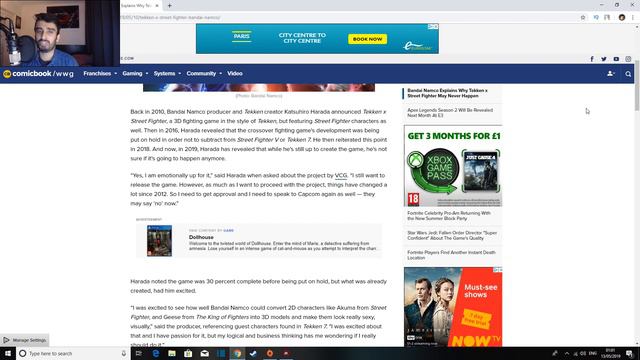Click the grey extension icon next to avatar
640x360 pixels.
tap(607, 18)
